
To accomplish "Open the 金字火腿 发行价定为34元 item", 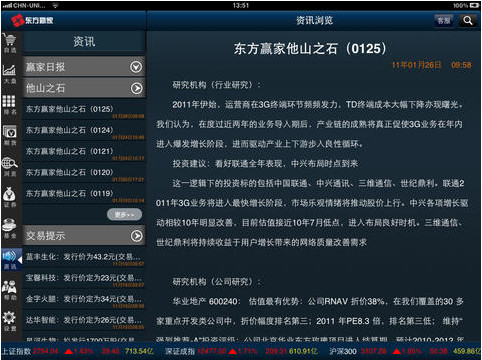I will [84, 300].
